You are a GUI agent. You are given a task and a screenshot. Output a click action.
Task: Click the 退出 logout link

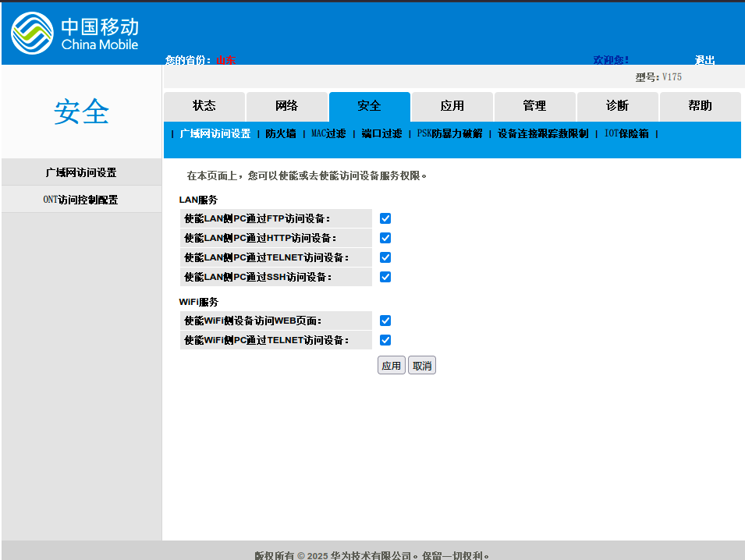point(704,60)
